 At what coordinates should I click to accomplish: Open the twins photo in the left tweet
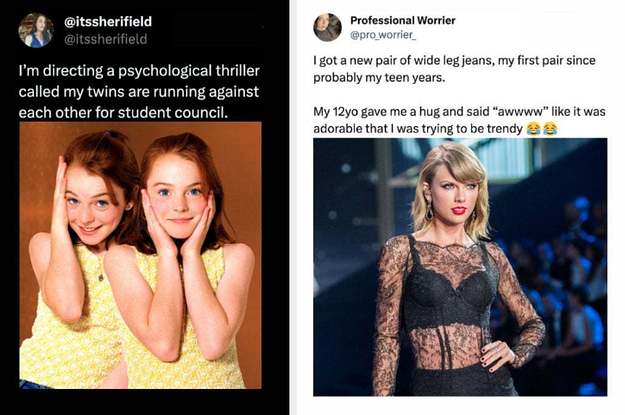click(x=140, y=255)
